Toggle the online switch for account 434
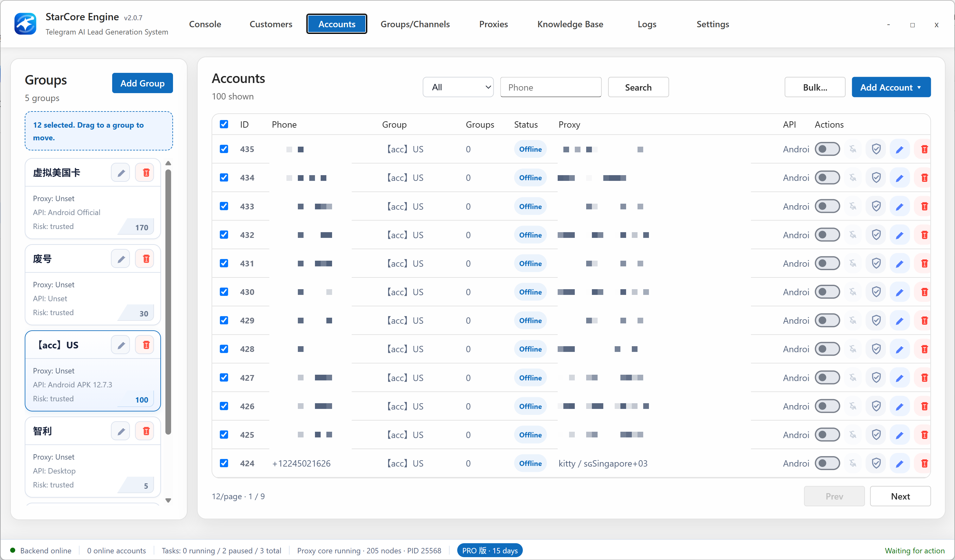 coord(827,177)
